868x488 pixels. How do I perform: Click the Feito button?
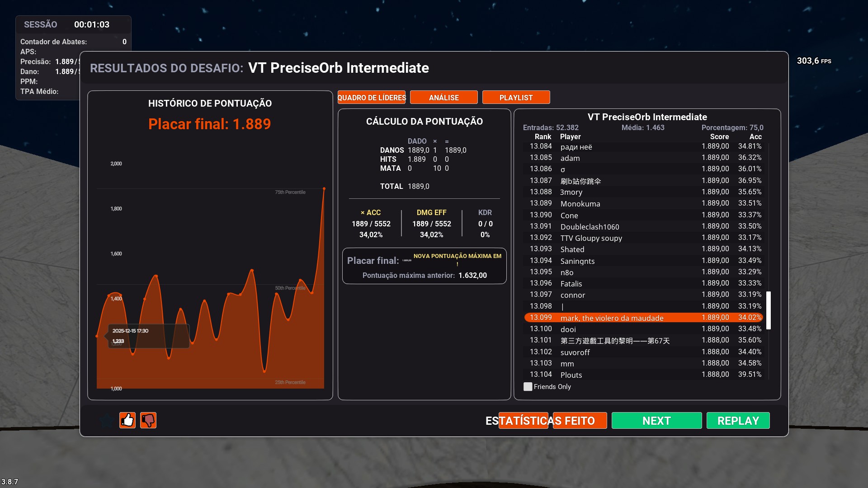coord(580,421)
